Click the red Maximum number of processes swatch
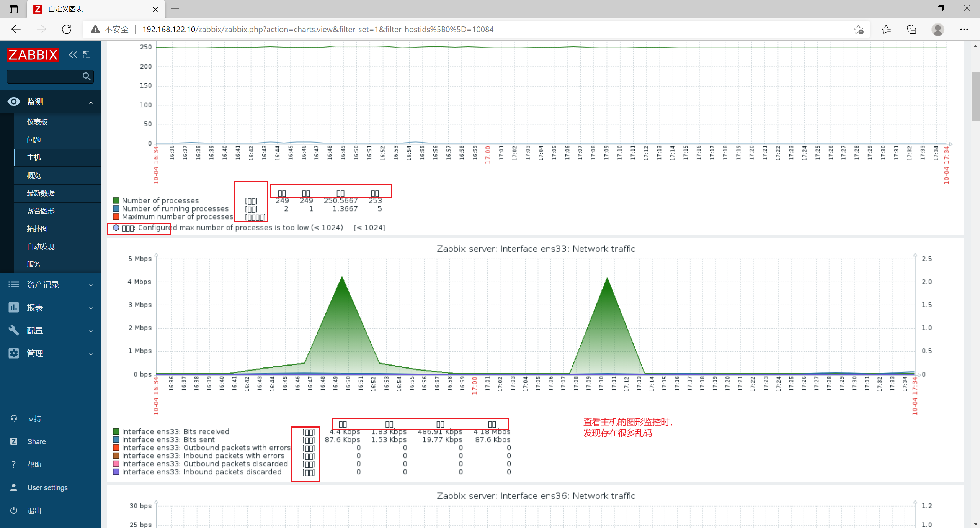The height and width of the screenshot is (528, 980). pyautogui.click(x=116, y=216)
